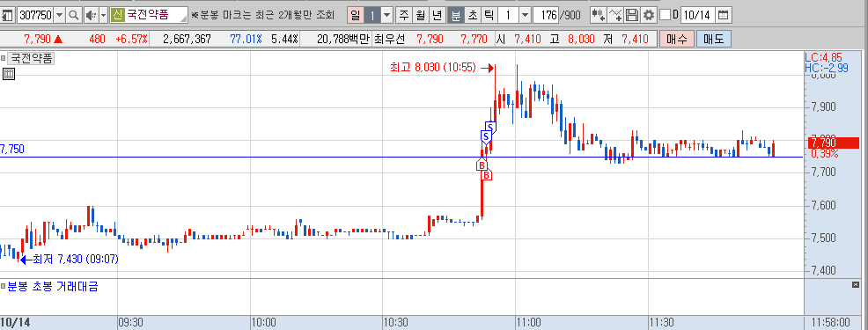The image size is (868, 330).
Task: Click the upper blue S sell marker
Action: point(490,127)
